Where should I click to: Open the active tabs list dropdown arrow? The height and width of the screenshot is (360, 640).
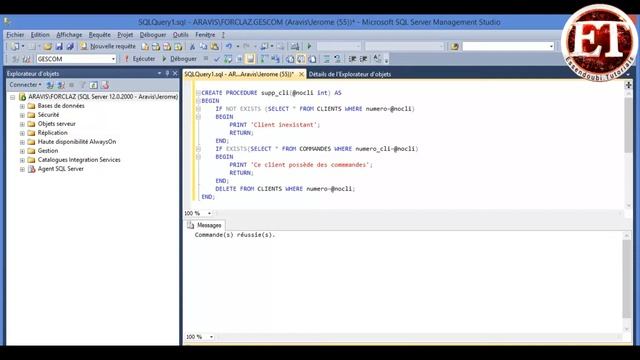coord(628,74)
